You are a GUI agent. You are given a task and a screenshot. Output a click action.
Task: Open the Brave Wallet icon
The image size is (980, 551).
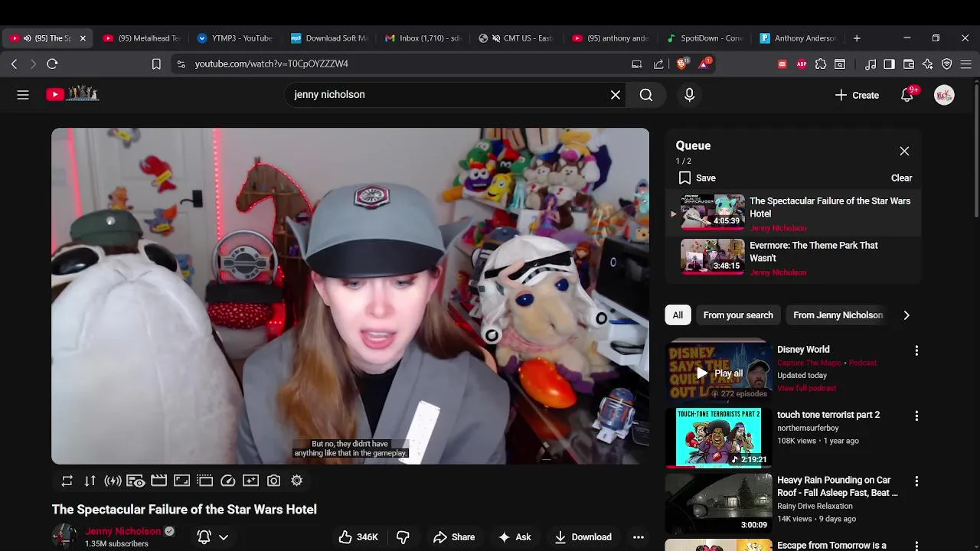[909, 64]
